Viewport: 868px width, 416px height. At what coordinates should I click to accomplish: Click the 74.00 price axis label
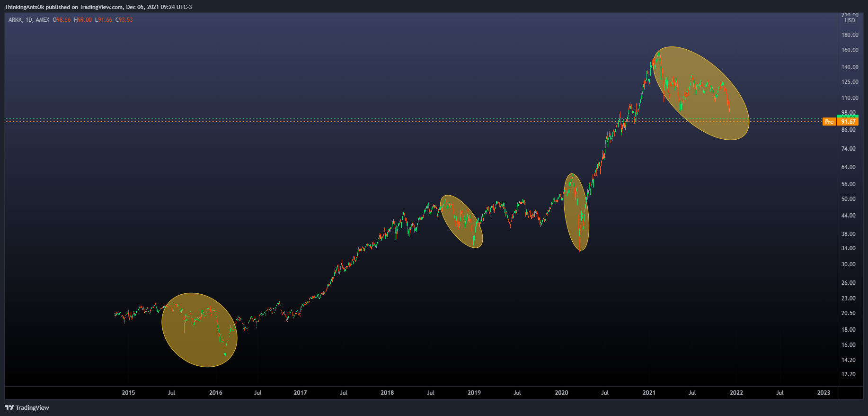tap(849, 149)
